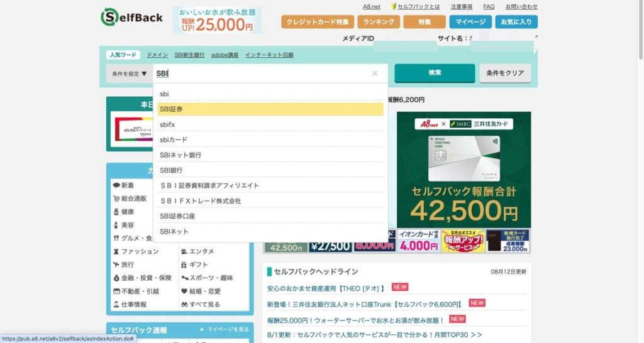This screenshot has height=343, width=644.
Task: Select the sbifx suggestion
Action: click(270, 124)
